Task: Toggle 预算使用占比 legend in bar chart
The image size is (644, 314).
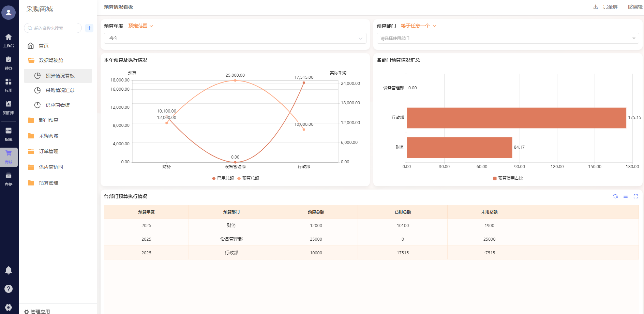Action: click(508, 178)
